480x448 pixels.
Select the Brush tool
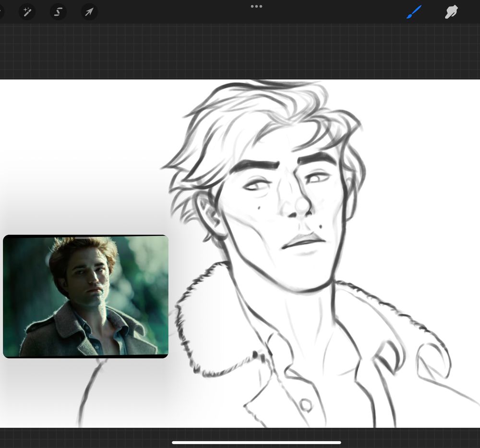pos(414,12)
